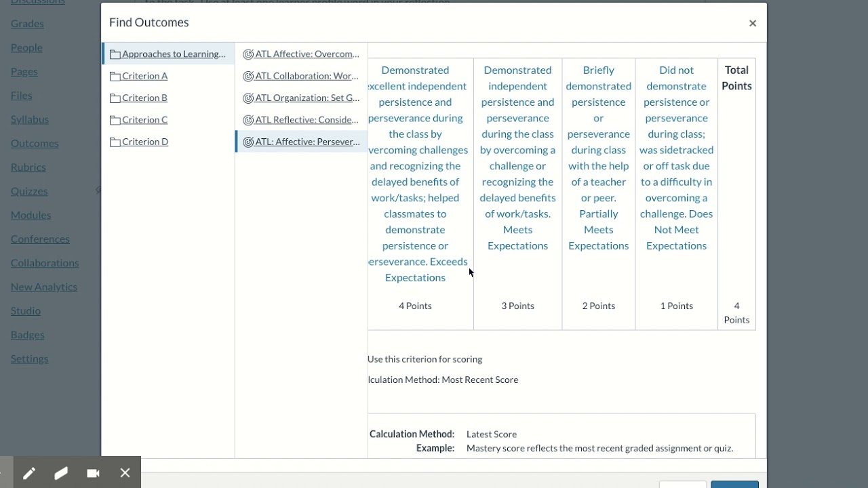Click the video camera recording icon
This screenshot has width=868, height=488.
pos(93,473)
